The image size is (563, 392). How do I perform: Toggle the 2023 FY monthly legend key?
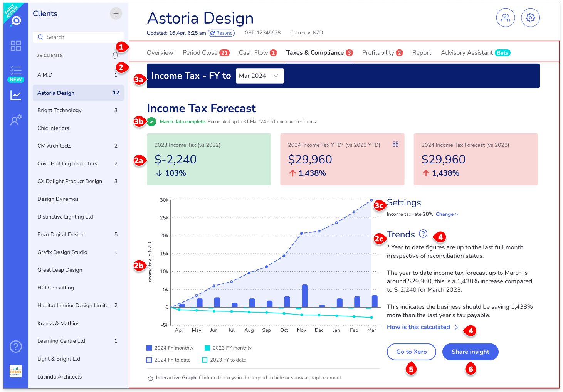[x=228, y=348]
